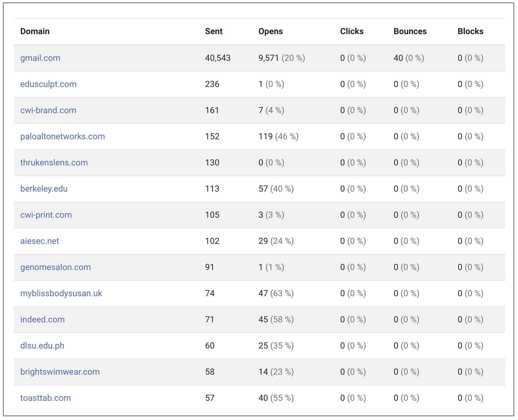518x420 pixels.
Task: Select the 60 sent value for dlsu.edu.ph
Action: (210, 346)
